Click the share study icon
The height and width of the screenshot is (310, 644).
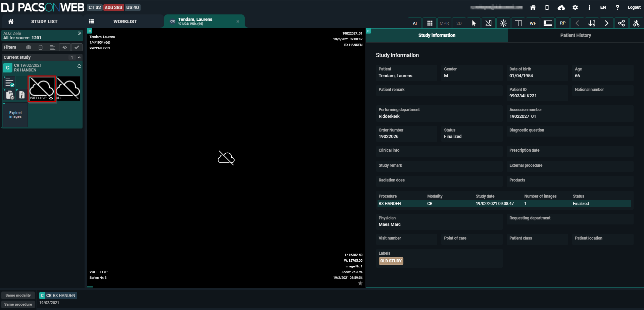621,23
